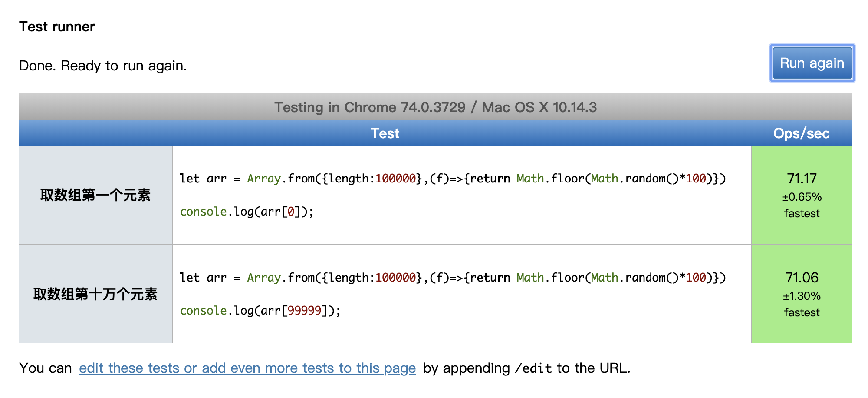Click the ±1.30% margin value
The width and height of the screenshot is (868, 398).
[x=802, y=296]
